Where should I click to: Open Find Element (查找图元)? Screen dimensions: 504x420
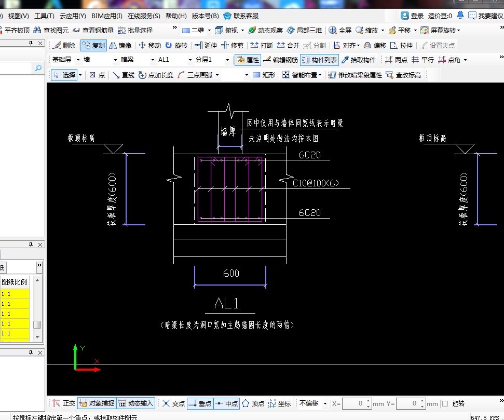pos(51,30)
